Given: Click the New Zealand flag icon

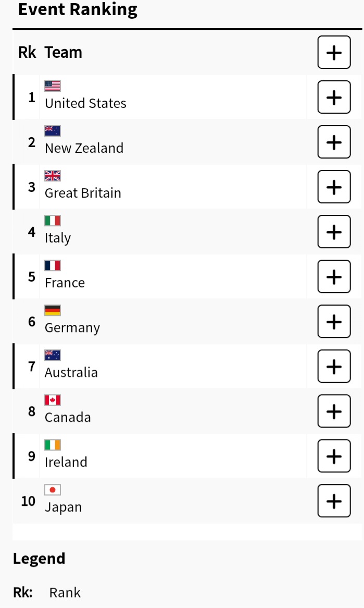Looking at the screenshot, I should 53,131.
